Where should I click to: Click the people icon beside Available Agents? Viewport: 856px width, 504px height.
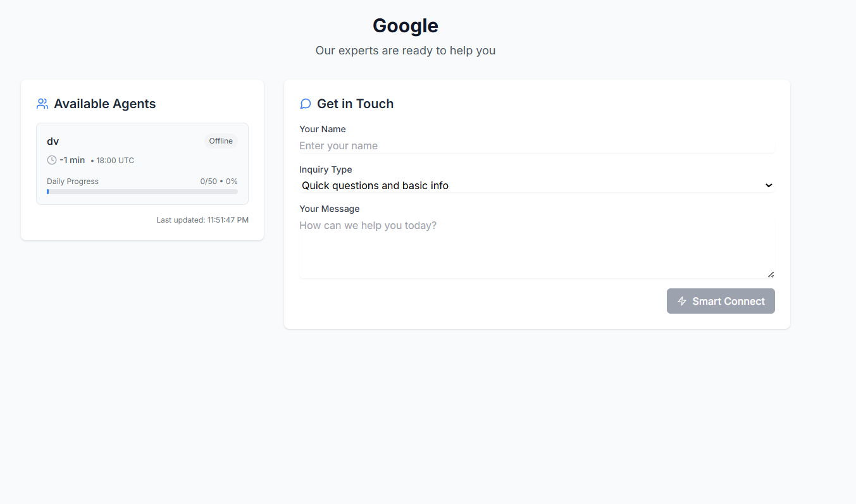coord(42,103)
